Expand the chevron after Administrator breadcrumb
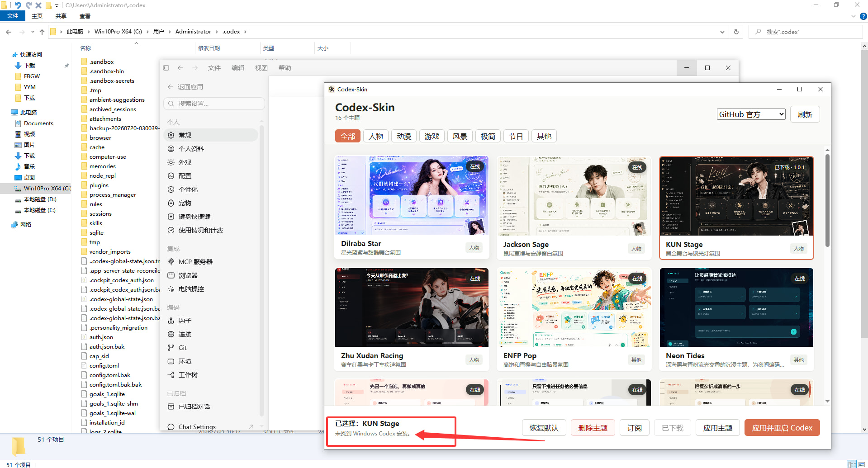 217,32
